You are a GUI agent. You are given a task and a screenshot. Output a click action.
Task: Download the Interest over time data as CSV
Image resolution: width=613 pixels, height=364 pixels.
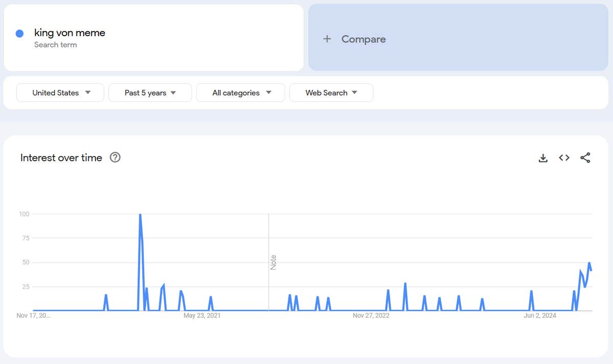tap(543, 158)
